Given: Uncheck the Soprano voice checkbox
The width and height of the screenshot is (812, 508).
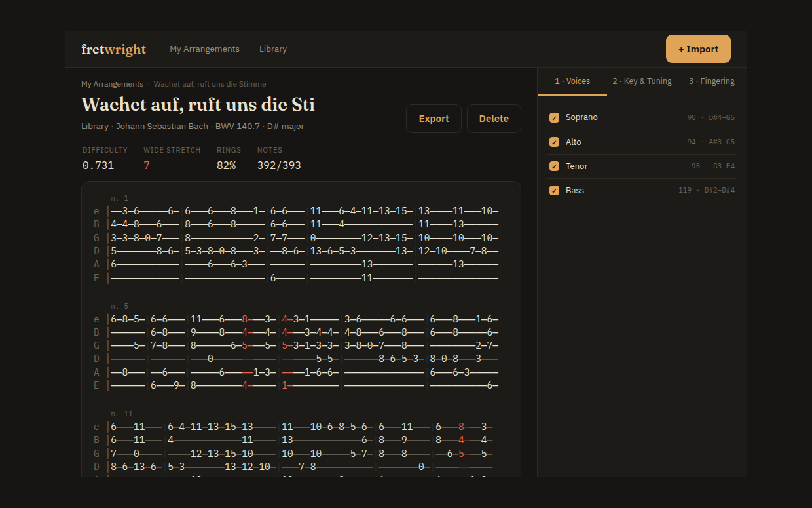Looking at the screenshot, I should click(554, 117).
